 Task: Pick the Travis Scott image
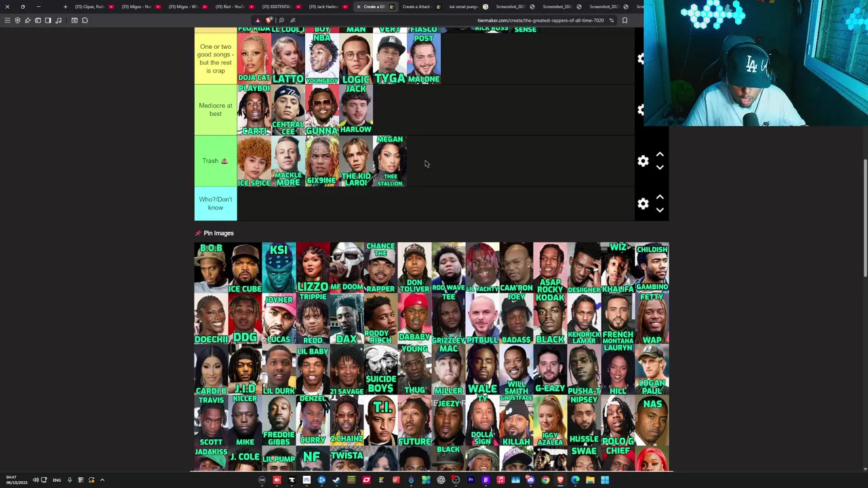(x=211, y=421)
